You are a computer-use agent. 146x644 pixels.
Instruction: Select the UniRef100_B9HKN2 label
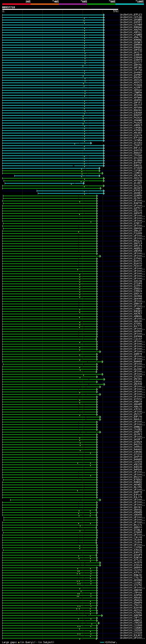tap(131, 40)
